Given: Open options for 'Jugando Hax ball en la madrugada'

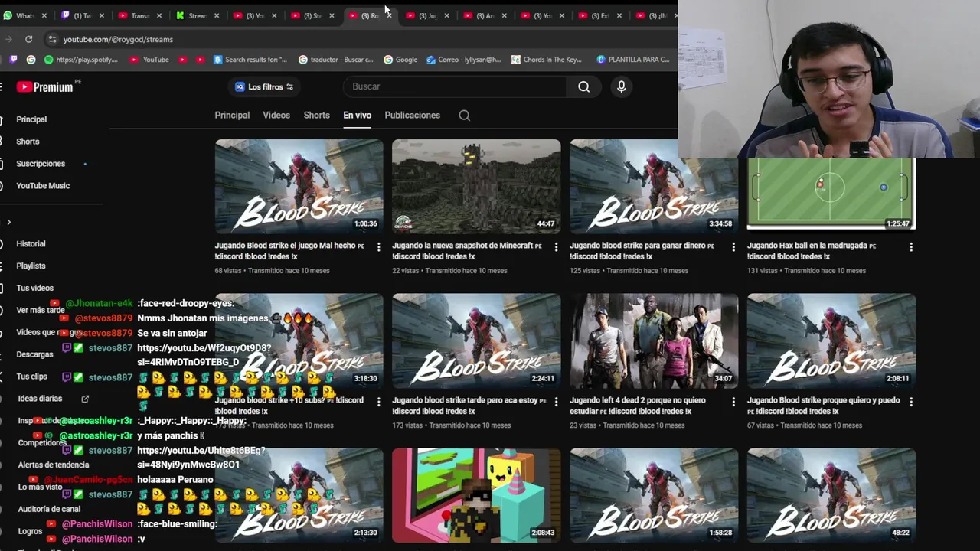Looking at the screenshot, I should [x=911, y=247].
